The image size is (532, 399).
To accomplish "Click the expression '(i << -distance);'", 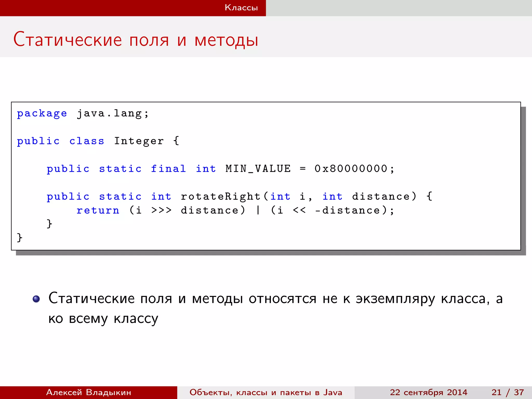I will 332,210.
